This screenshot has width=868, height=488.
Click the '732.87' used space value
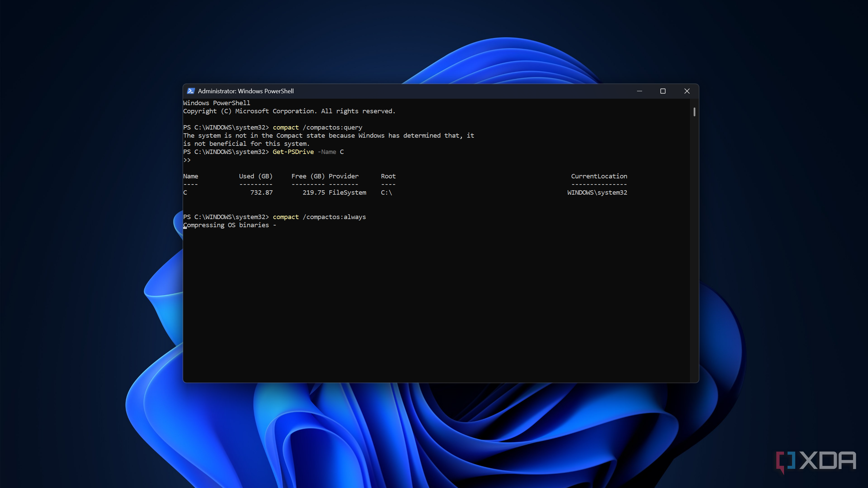click(262, 192)
